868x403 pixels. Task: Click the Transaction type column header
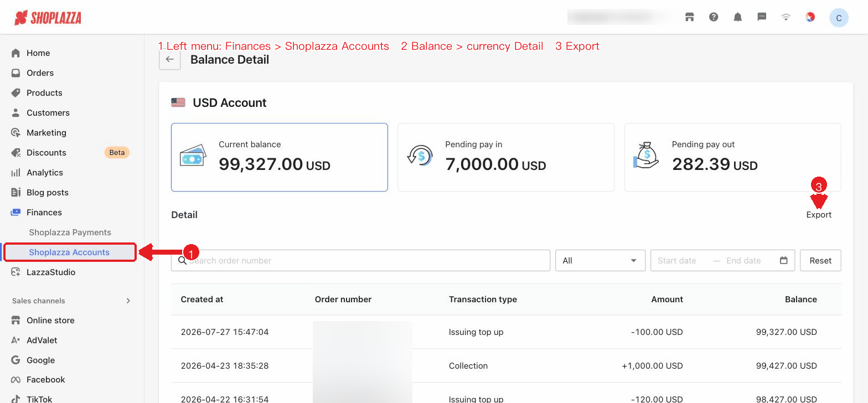[x=483, y=299]
